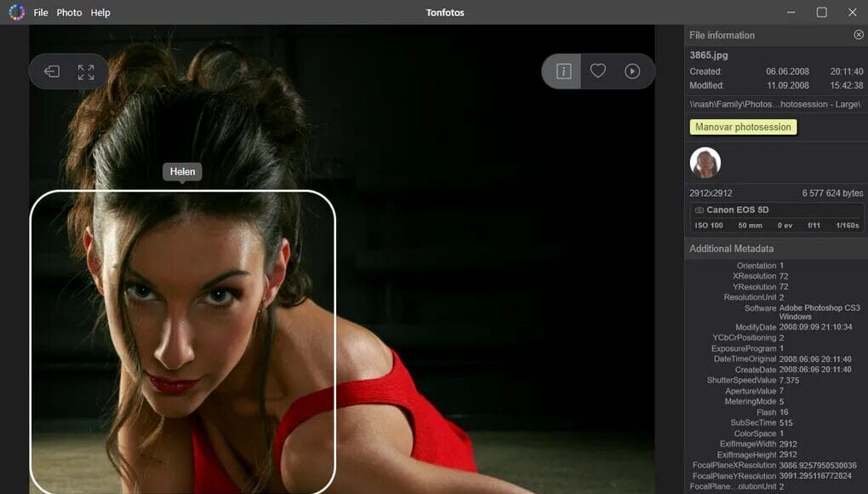Close the File information panel

pyautogui.click(x=858, y=35)
